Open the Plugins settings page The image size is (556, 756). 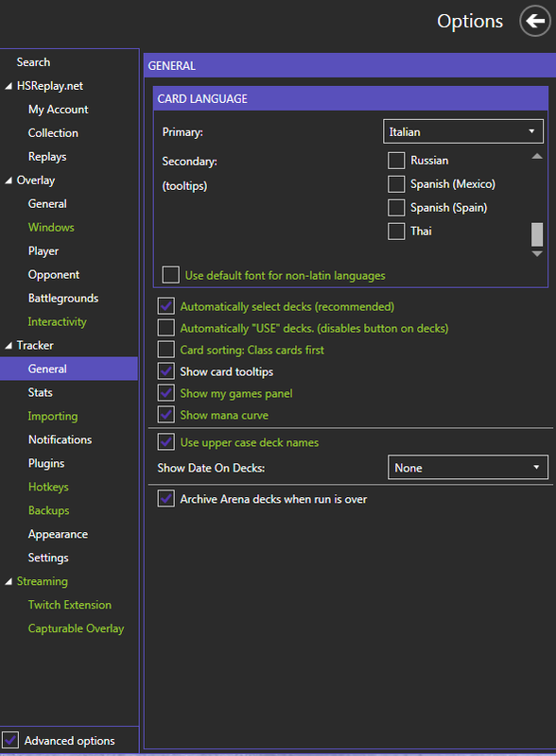click(46, 463)
